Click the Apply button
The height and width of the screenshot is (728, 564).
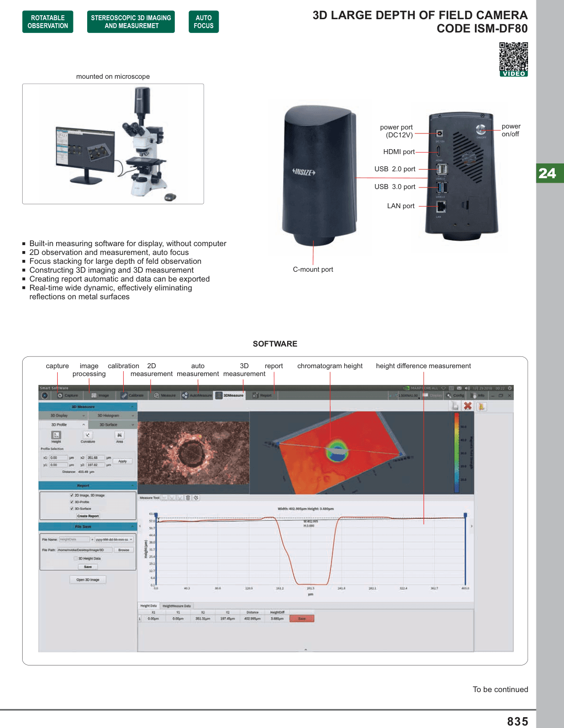[123, 461]
